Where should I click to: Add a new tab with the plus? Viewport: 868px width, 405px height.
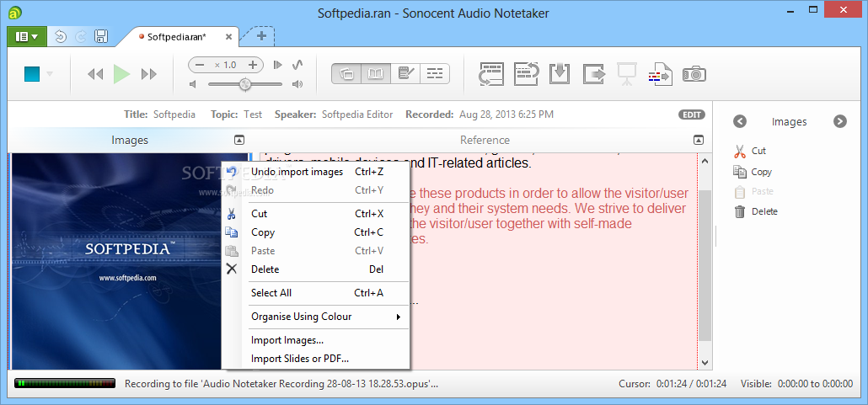tap(261, 36)
